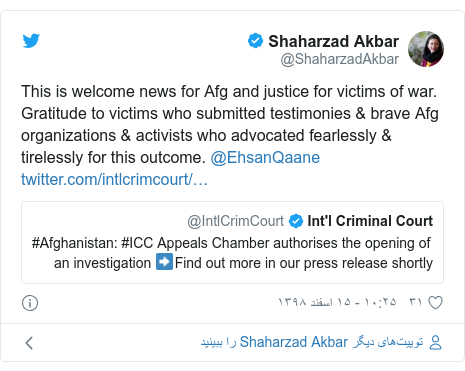Click Int'l Criminal Court verified badge
This screenshot has width=465, height=371.
pyautogui.click(x=296, y=221)
